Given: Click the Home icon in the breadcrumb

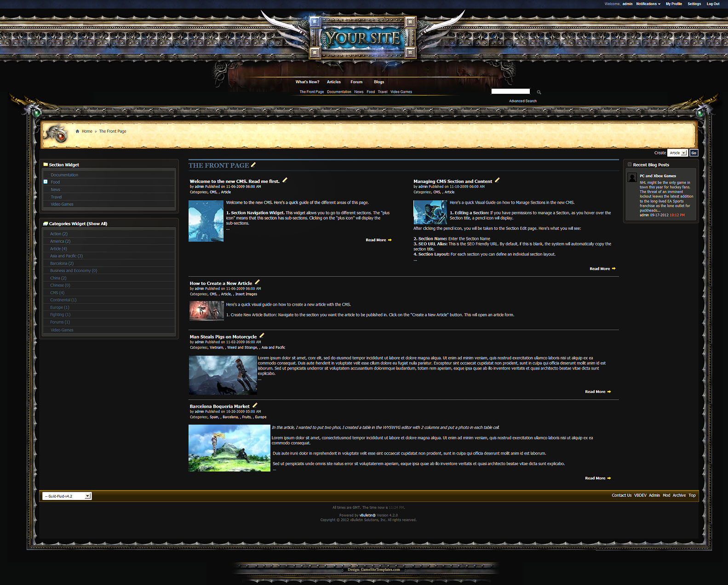Looking at the screenshot, I should [77, 131].
